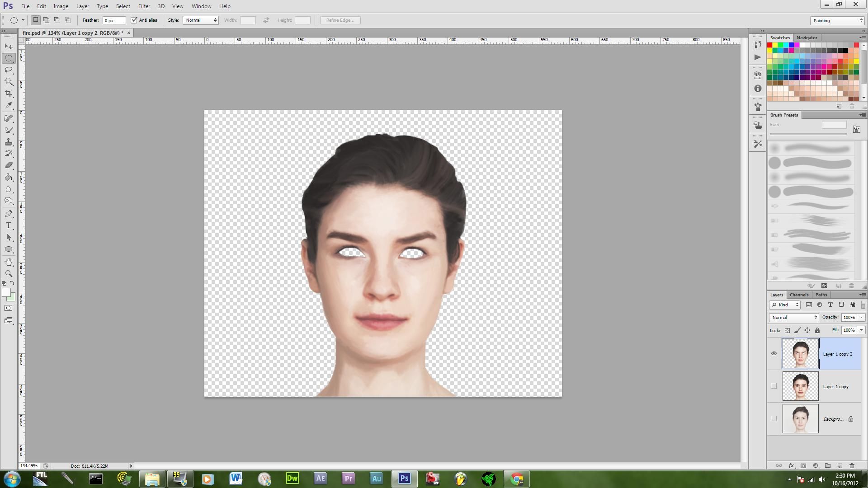Click the delete layer trash icon

(852, 465)
